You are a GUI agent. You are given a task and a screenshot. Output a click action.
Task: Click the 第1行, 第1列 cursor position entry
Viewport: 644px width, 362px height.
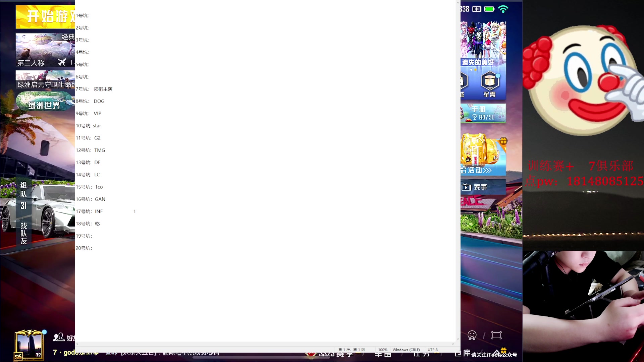tap(351, 350)
